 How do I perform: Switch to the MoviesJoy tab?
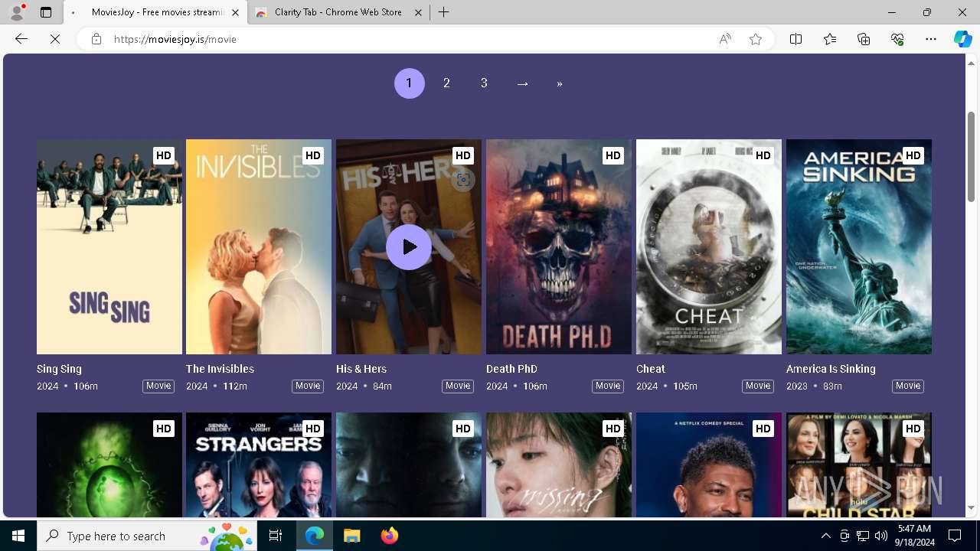[155, 12]
